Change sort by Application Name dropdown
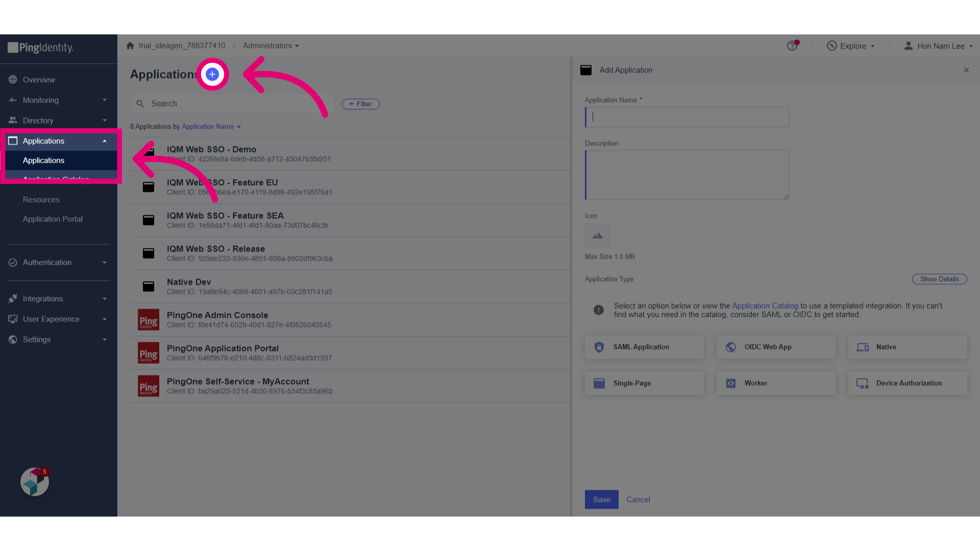 211,127
